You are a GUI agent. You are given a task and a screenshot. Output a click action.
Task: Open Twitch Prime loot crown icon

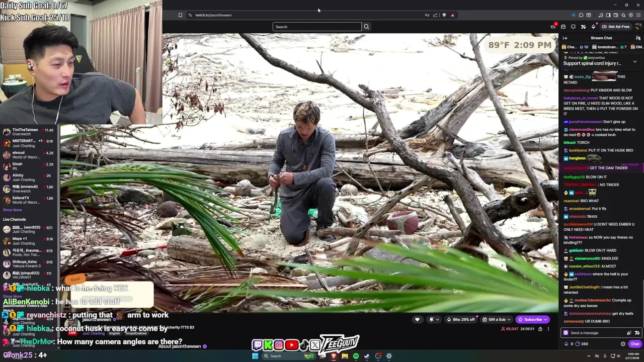click(553, 27)
